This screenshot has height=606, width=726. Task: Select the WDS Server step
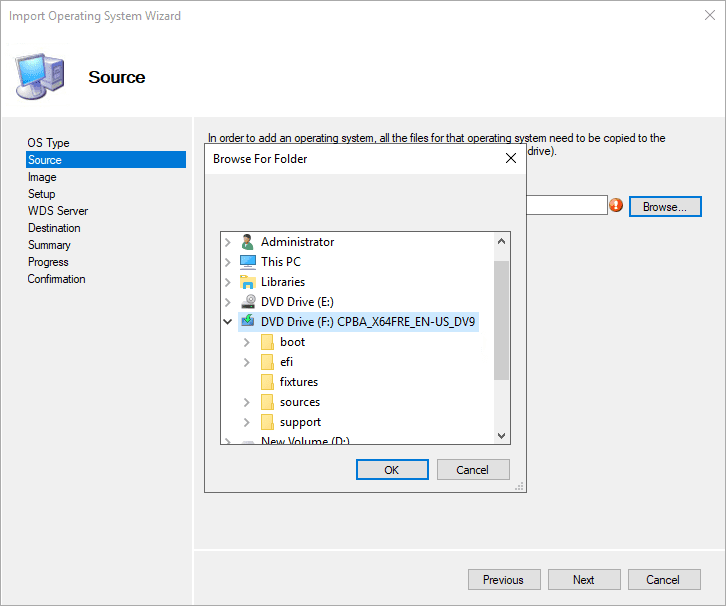58,211
